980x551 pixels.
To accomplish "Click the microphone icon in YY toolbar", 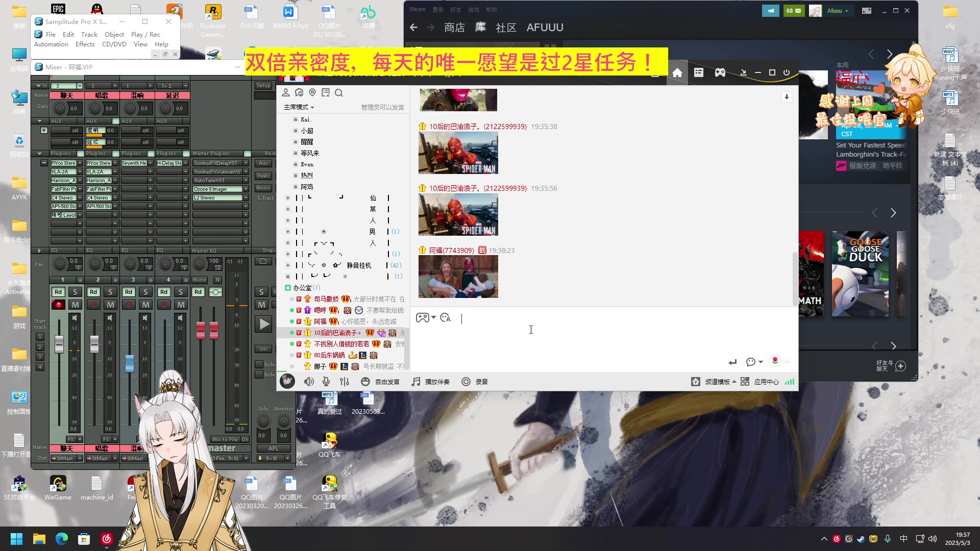I will click(326, 382).
